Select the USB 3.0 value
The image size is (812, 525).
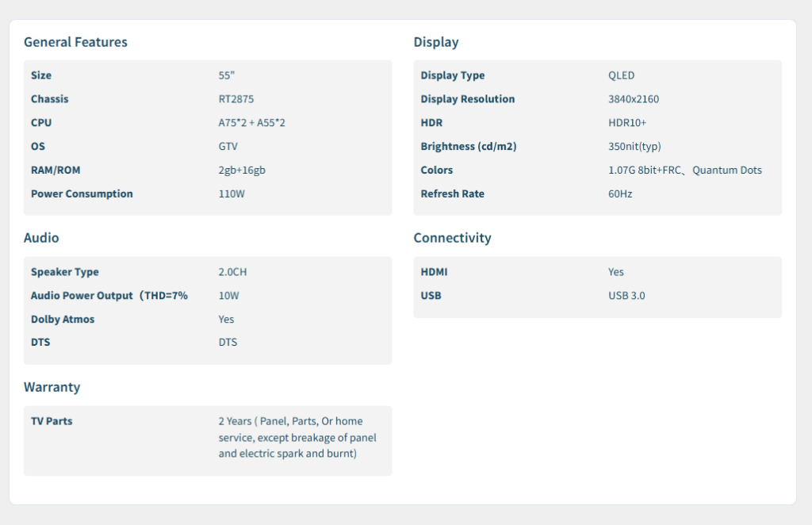[627, 296]
